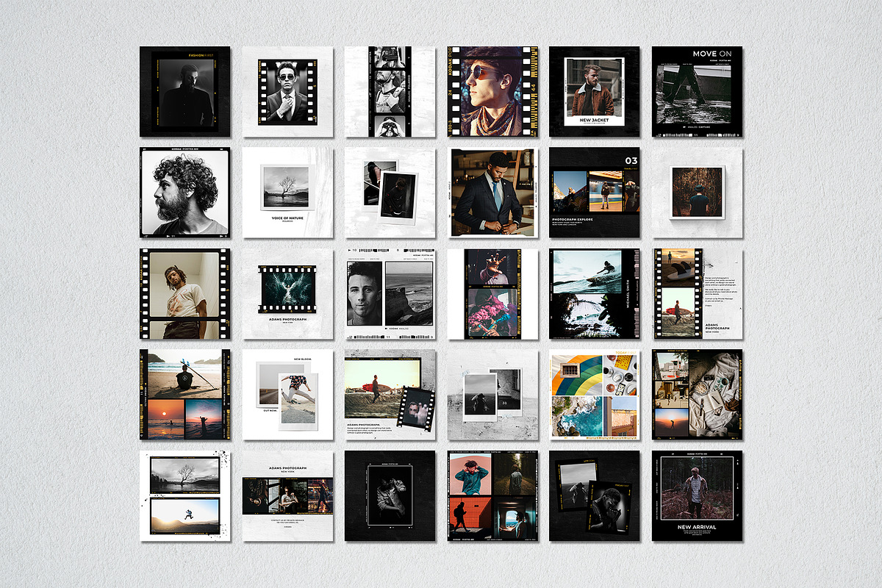
Task: Open the Photograph Explore 03 template
Action: [594, 193]
